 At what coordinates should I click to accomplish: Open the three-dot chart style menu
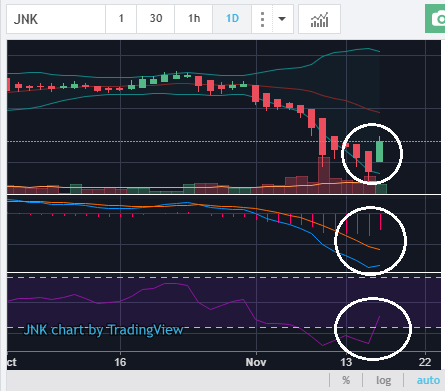[262, 19]
